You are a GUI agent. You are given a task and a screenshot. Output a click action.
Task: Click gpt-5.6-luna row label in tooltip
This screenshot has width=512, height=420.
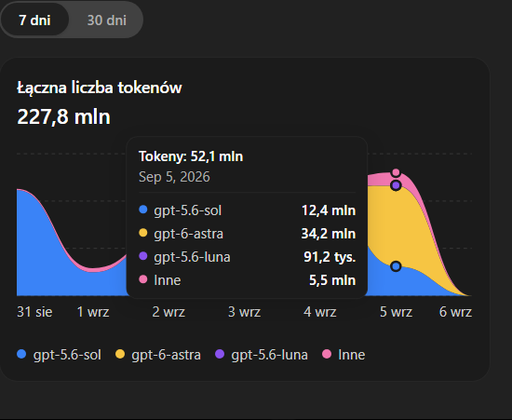tap(193, 257)
